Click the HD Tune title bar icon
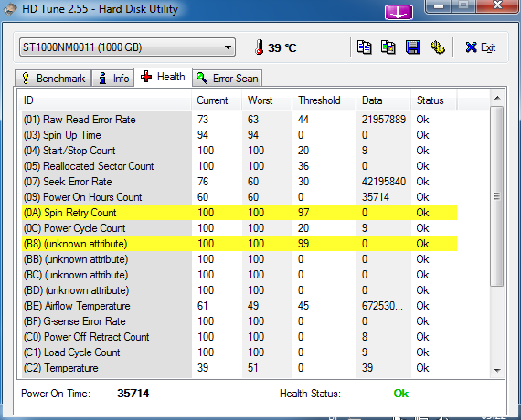 [10, 9]
